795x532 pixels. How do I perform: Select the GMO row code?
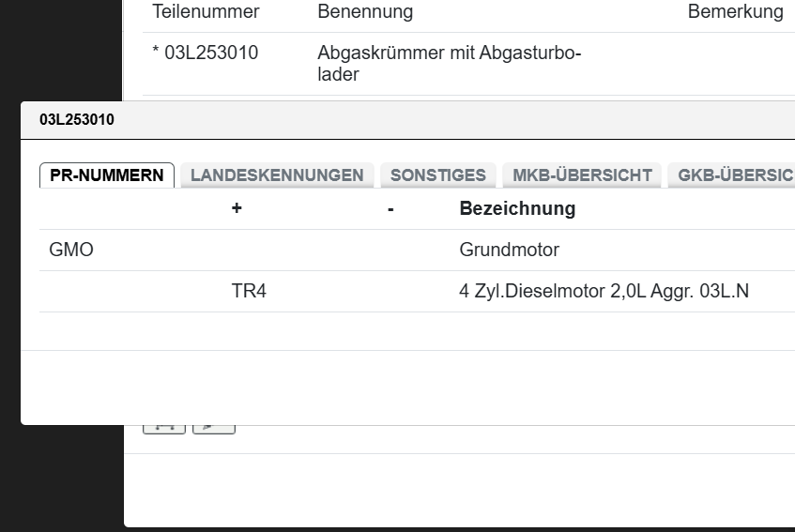[x=71, y=251]
